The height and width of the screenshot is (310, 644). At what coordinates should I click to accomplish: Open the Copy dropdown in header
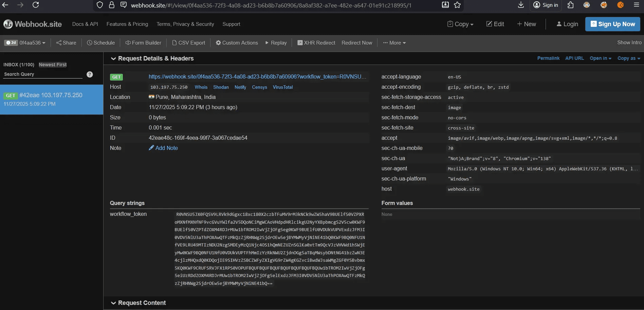coord(460,24)
